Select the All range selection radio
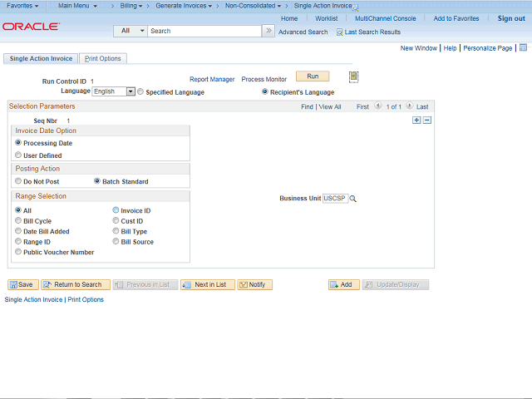Viewport: 532px width, 399px height. tap(18, 210)
